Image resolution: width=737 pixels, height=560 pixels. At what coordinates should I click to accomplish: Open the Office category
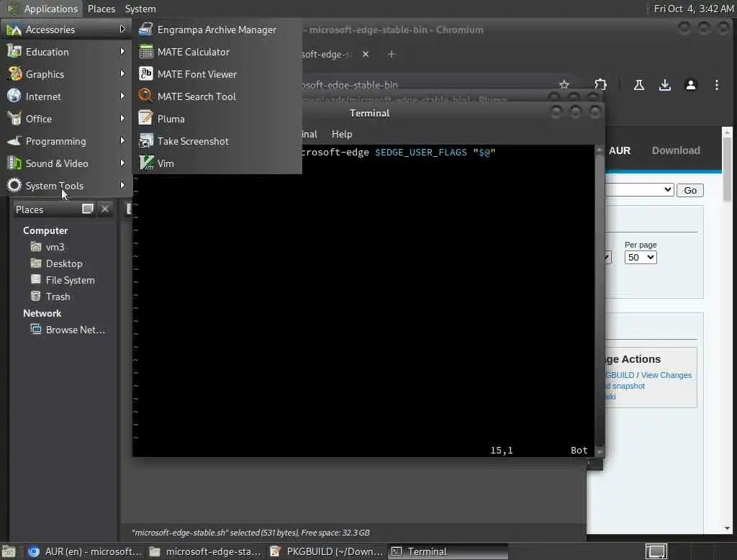(x=65, y=119)
